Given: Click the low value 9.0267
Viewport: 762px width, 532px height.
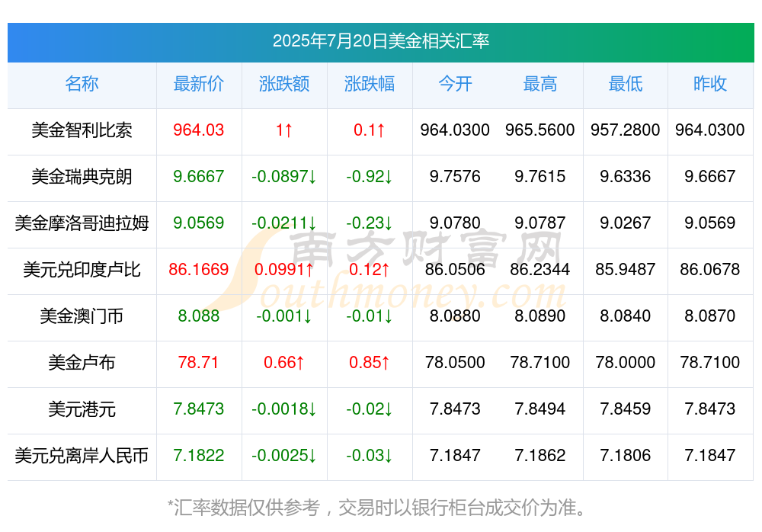Looking at the screenshot, I should click(x=626, y=223).
